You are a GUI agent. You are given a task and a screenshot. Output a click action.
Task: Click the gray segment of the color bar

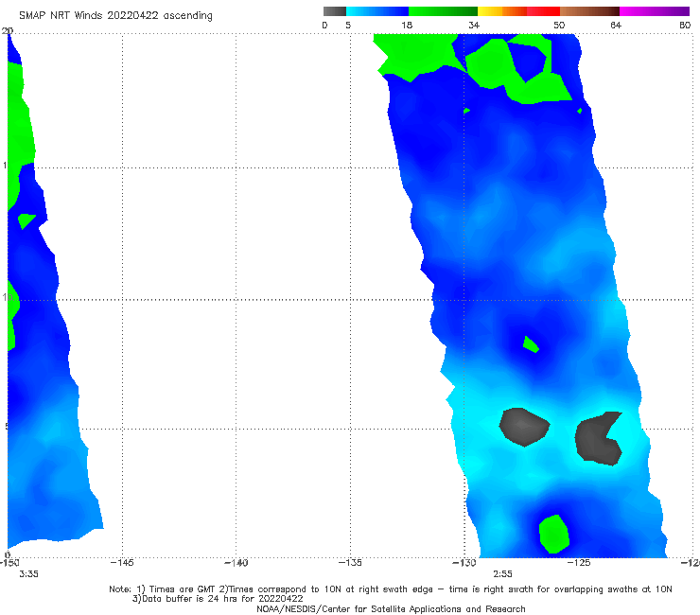(x=335, y=11)
